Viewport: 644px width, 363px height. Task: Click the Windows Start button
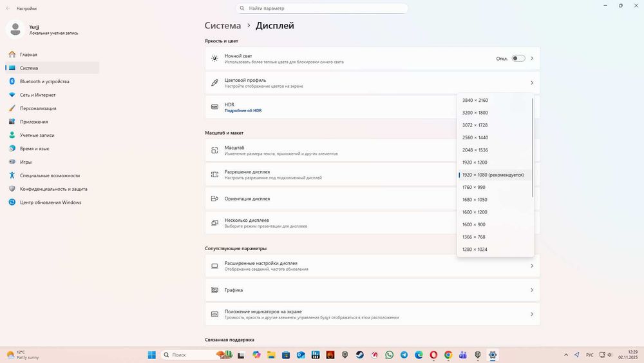[x=151, y=355]
